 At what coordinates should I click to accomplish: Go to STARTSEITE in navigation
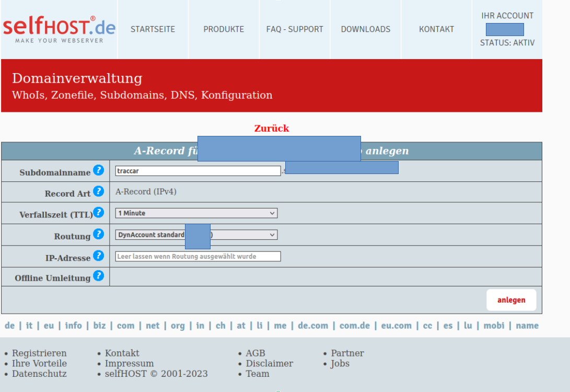153,29
